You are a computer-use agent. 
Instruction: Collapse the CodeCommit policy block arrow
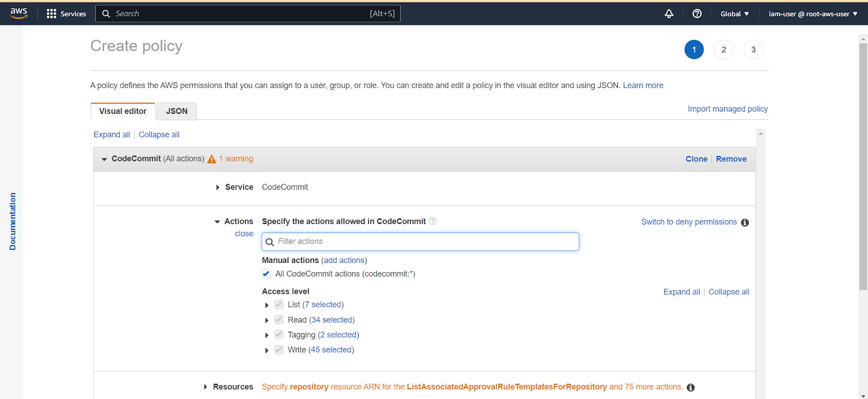tap(104, 159)
